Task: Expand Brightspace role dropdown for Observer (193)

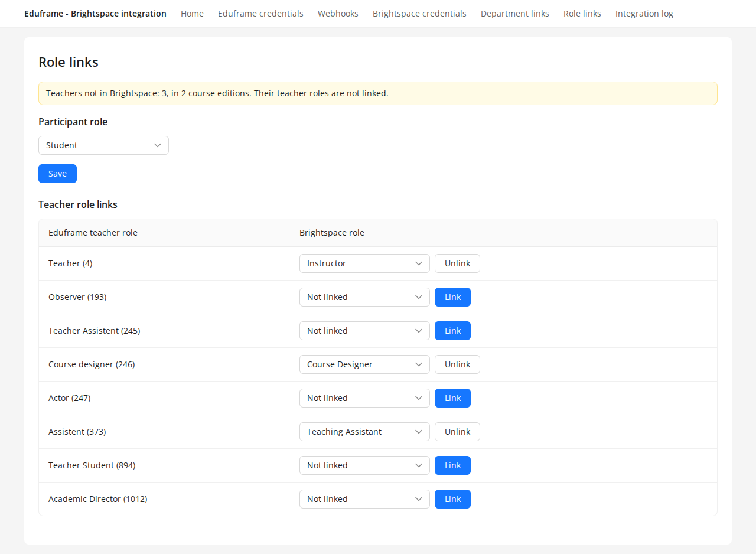Action: 364,297
